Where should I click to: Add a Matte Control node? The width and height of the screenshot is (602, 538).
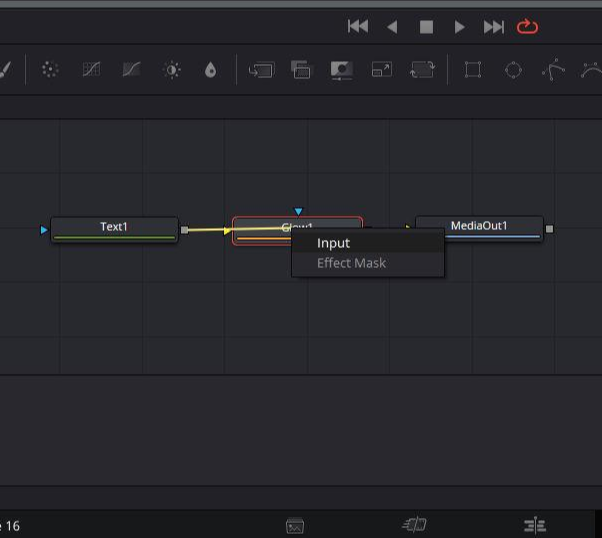[x=342, y=70]
